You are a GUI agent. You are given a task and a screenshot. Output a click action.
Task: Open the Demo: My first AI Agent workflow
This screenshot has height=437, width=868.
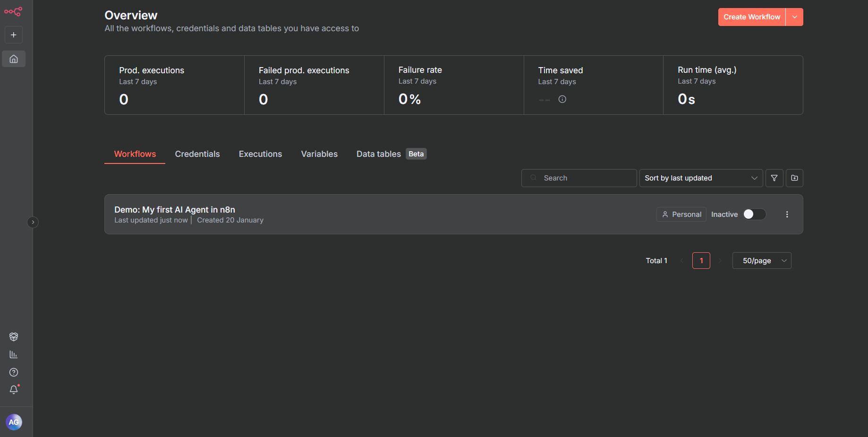coord(175,209)
